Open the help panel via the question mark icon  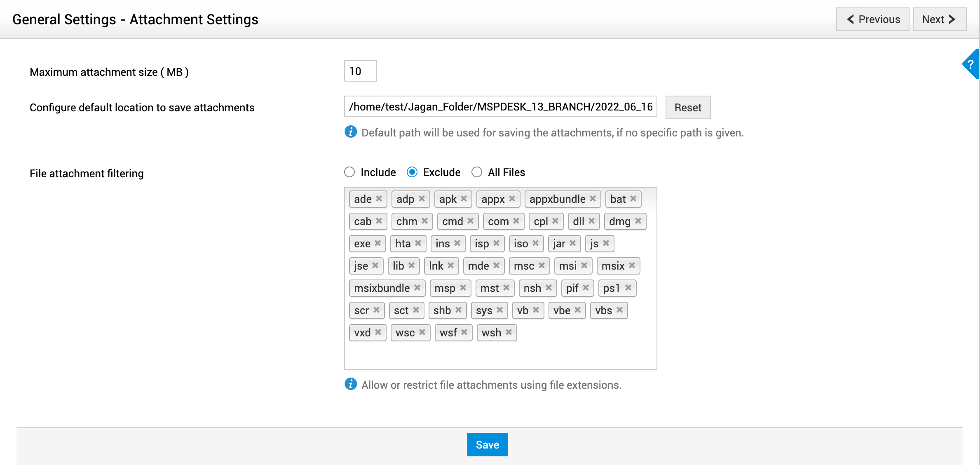tap(971, 64)
